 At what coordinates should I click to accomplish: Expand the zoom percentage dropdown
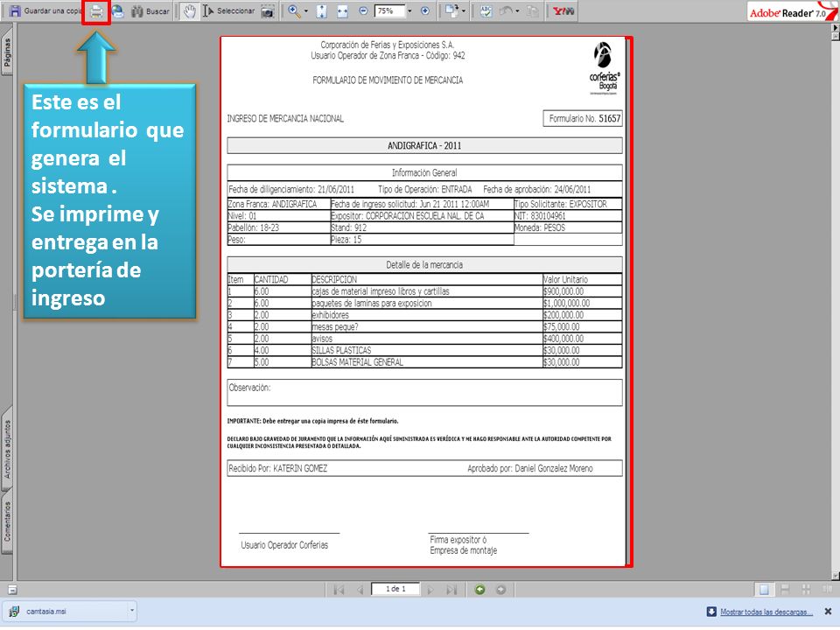click(x=409, y=10)
